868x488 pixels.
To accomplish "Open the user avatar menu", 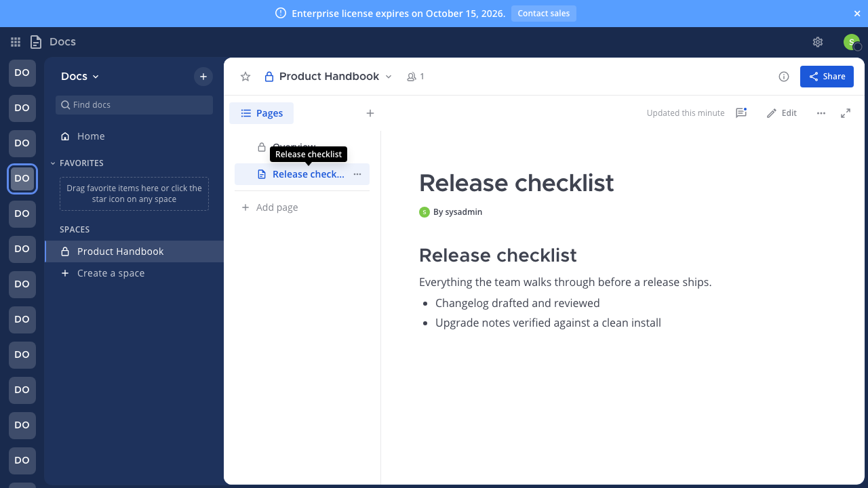I will (x=852, y=42).
